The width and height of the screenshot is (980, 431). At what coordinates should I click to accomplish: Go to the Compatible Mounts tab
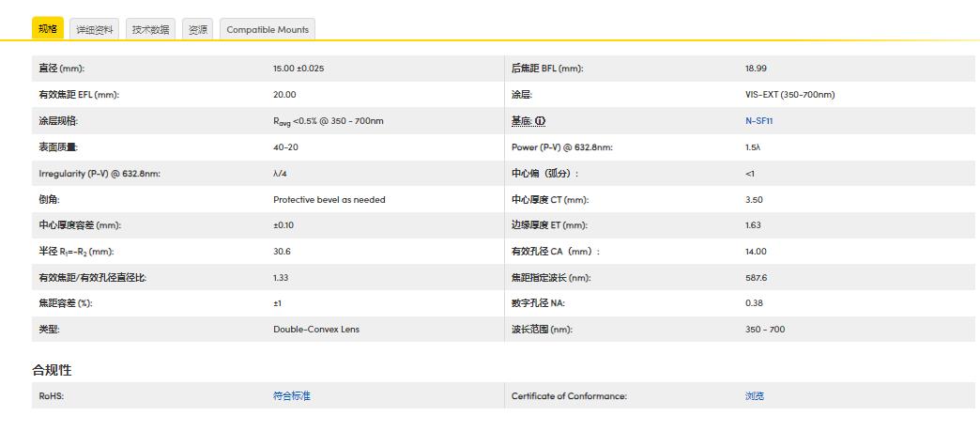[x=268, y=29]
